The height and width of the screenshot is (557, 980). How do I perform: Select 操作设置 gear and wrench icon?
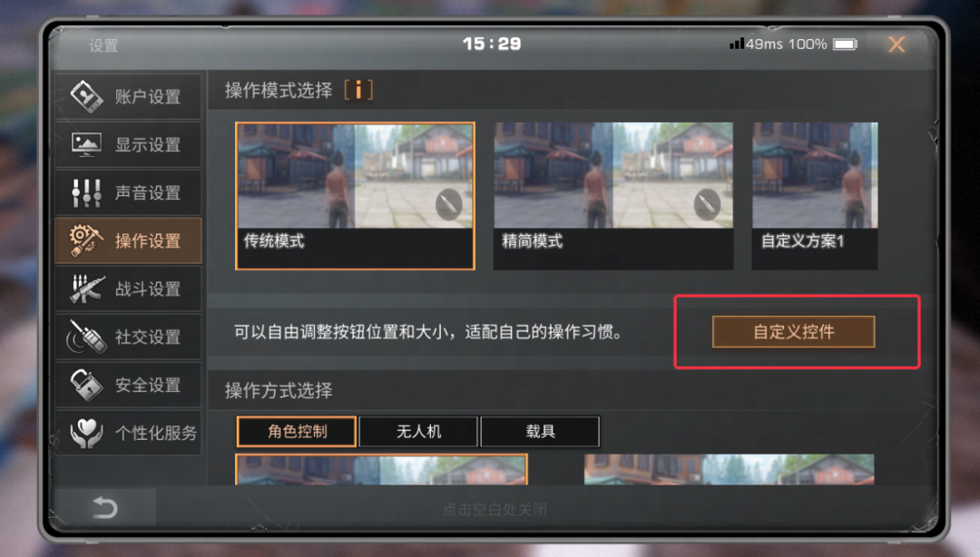click(86, 240)
